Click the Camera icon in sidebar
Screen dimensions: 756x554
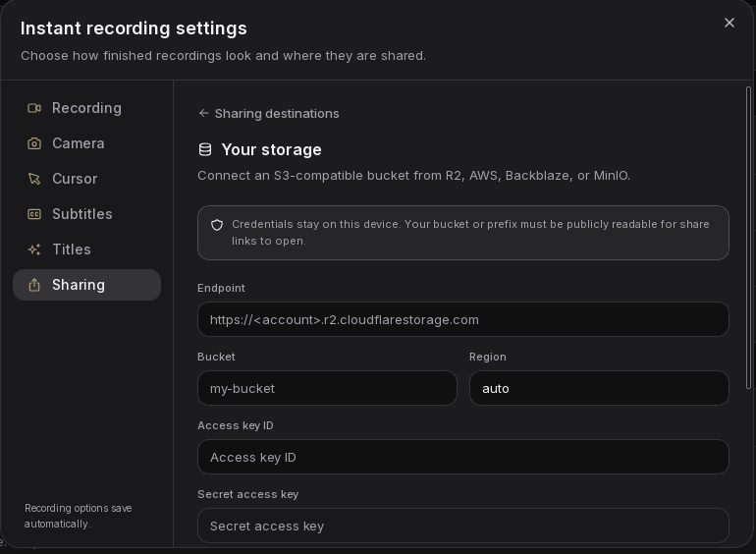coord(34,143)
